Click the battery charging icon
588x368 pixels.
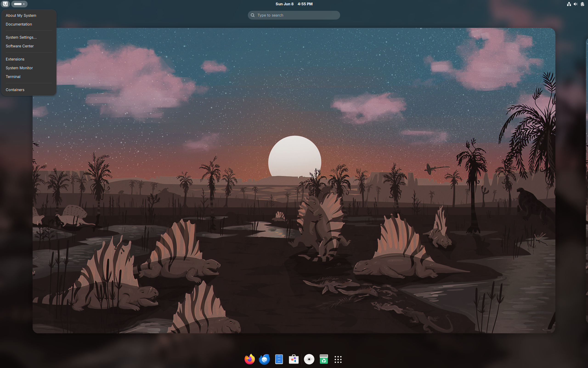(582, 4)
